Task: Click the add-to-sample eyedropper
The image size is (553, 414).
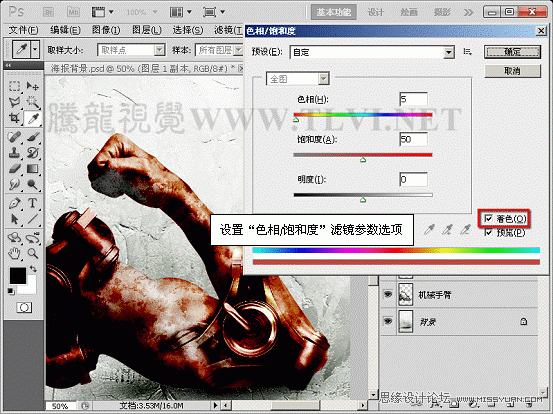Action: (447, 230)
